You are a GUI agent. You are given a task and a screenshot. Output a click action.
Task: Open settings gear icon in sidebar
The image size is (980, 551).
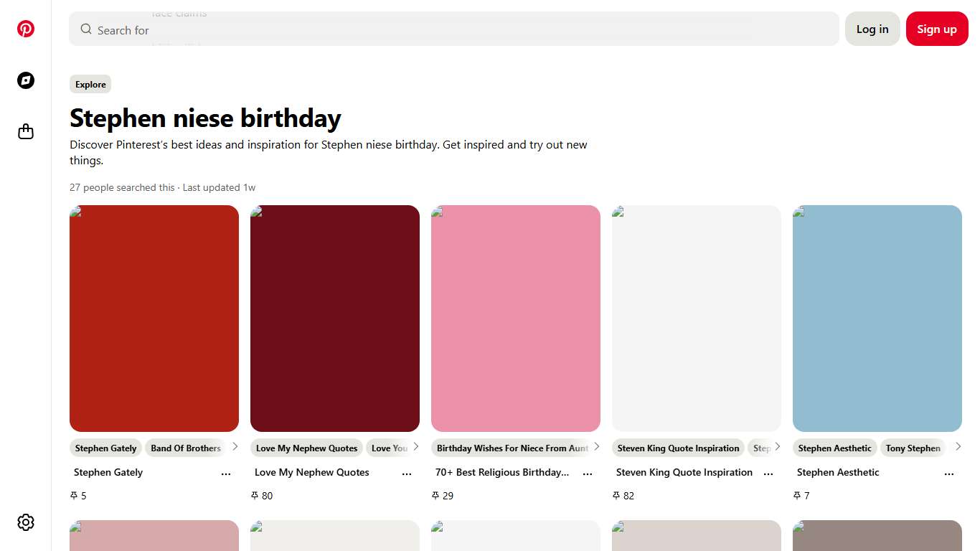[26, 522]
